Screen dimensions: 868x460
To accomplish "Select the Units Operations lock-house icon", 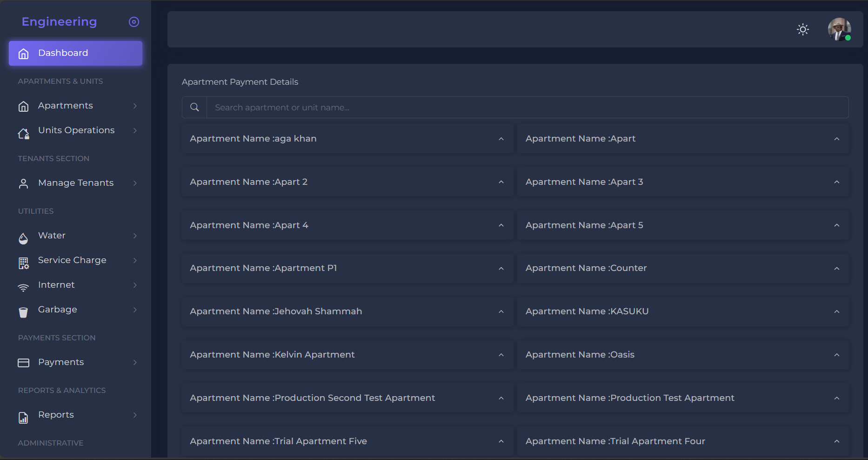I will (x=23, y=134).
